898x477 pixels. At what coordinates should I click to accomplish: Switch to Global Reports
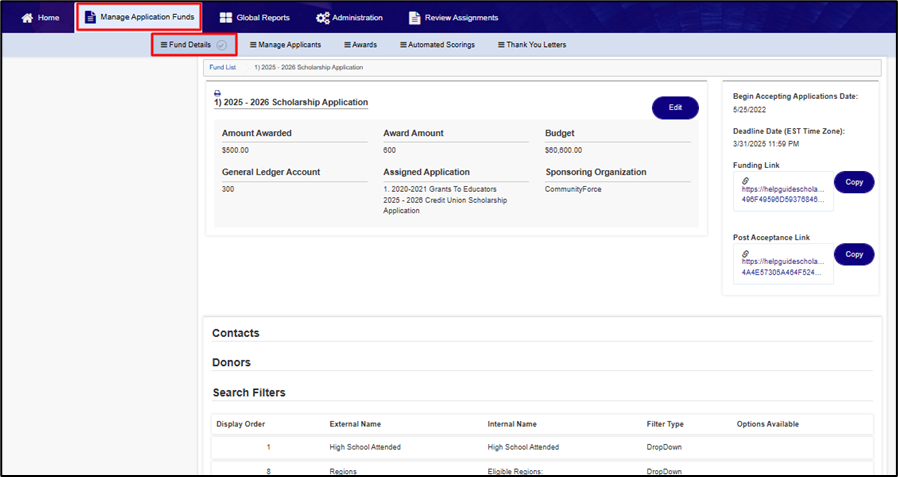click(255, 18)
